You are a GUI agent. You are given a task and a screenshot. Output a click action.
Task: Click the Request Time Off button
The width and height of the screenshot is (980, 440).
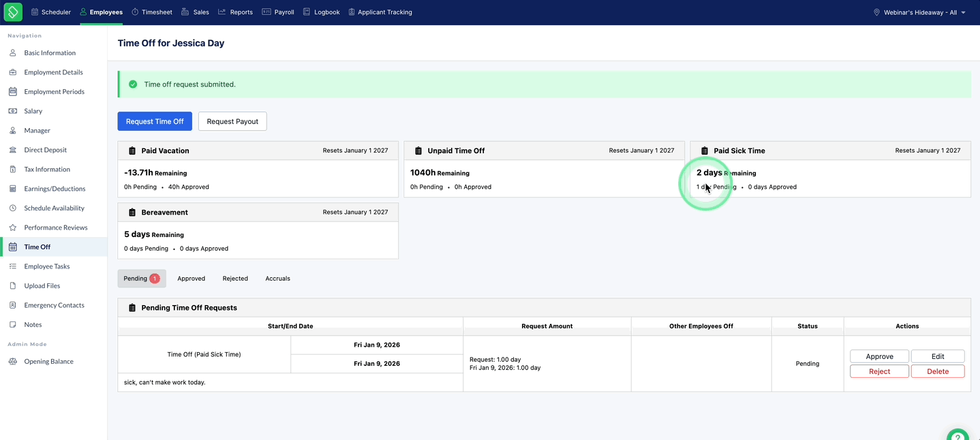click(x=155, y=121)
